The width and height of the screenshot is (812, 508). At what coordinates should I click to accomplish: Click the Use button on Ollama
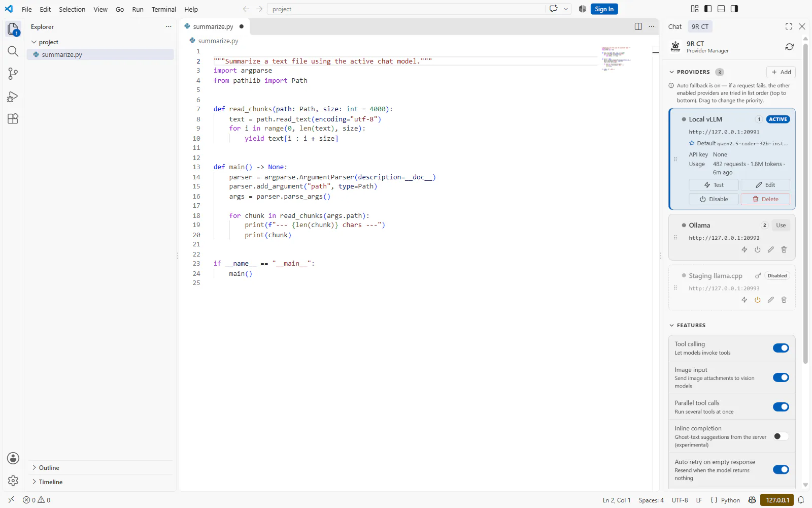[x=781, y=225]
